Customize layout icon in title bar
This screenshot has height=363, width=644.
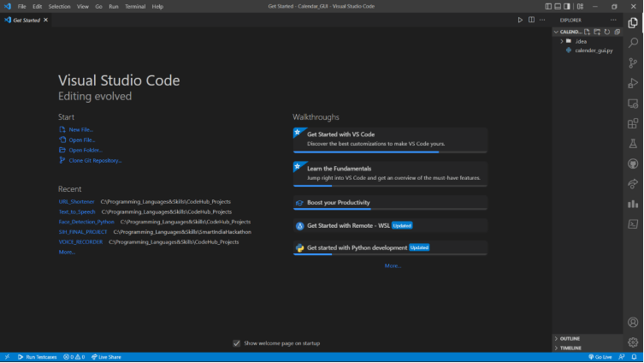pos(580,6)
